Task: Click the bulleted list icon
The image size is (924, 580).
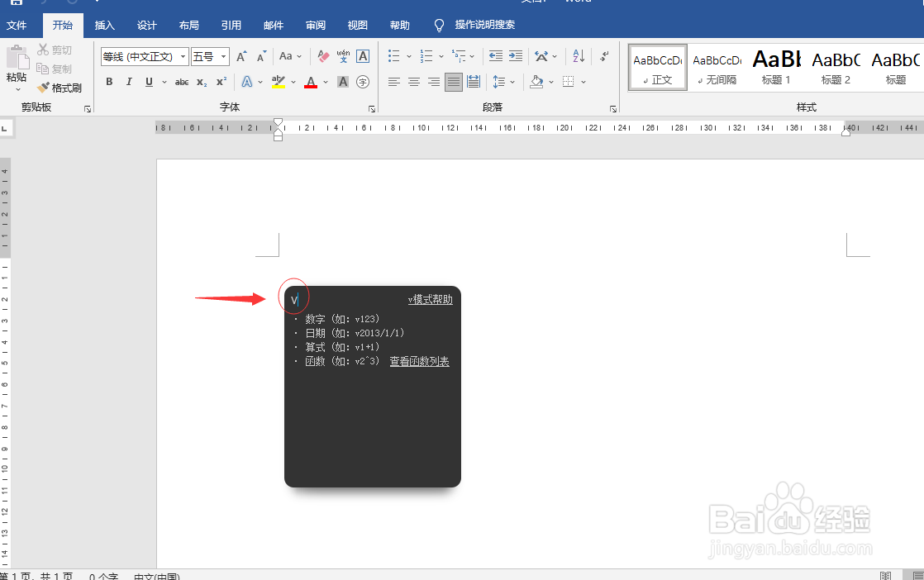Action: pos(393,56)
